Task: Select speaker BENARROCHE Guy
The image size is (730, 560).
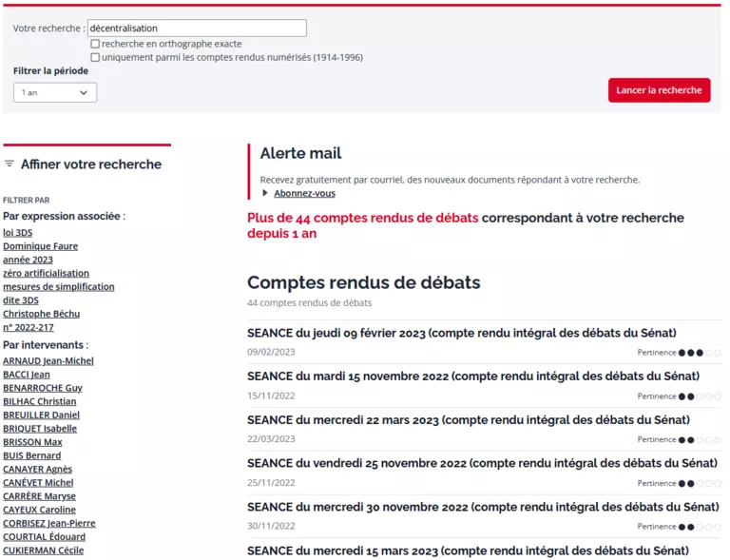Action: pos(43,388)
